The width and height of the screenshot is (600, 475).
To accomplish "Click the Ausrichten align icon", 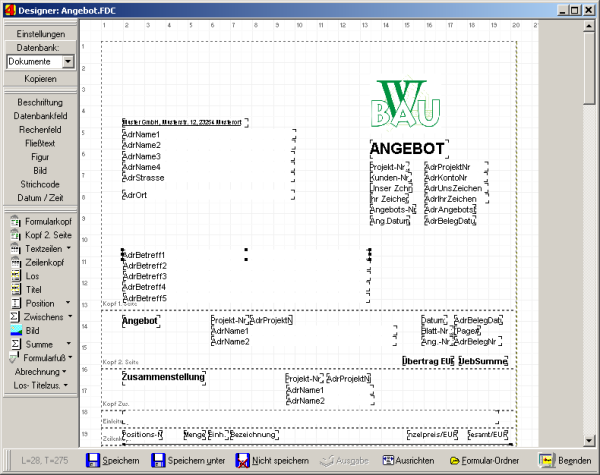I will [x=388, y=460].
